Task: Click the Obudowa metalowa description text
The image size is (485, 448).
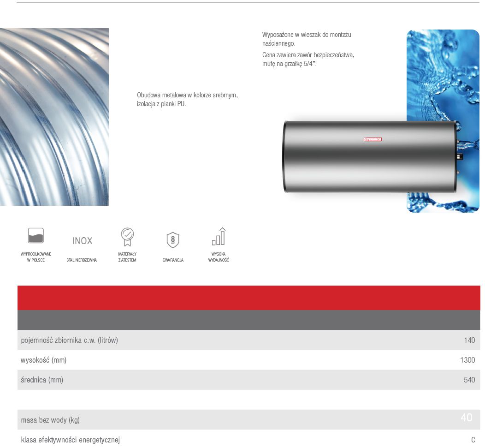Action: pyautogui.click(x=187, y=99)
